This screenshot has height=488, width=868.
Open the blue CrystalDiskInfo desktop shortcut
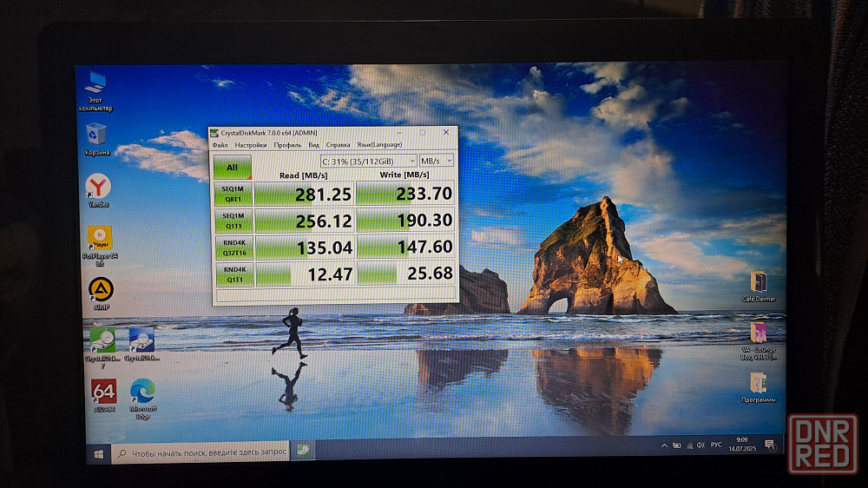[x=141, y=345]
